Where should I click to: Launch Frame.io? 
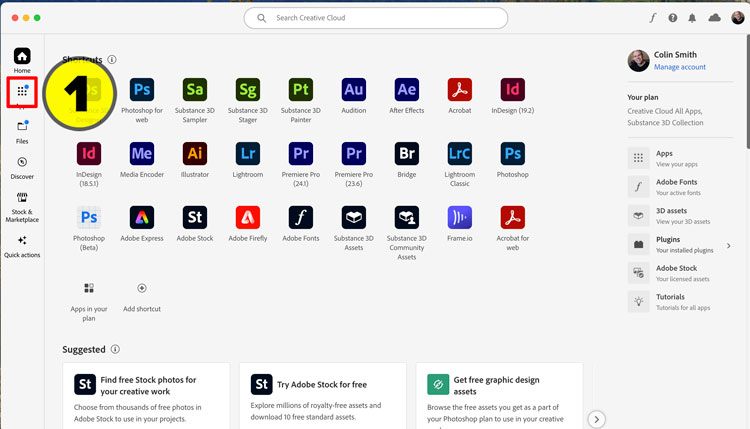click(x=460, y=218)
